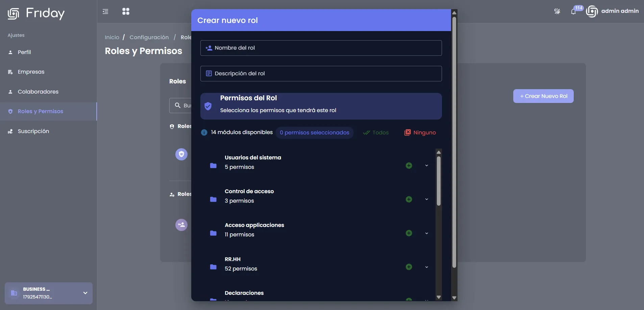Image resolution: width=644 pixels, height=310 pixels.
Task: Toggle the theme wand icon
Action: (557, 11)
